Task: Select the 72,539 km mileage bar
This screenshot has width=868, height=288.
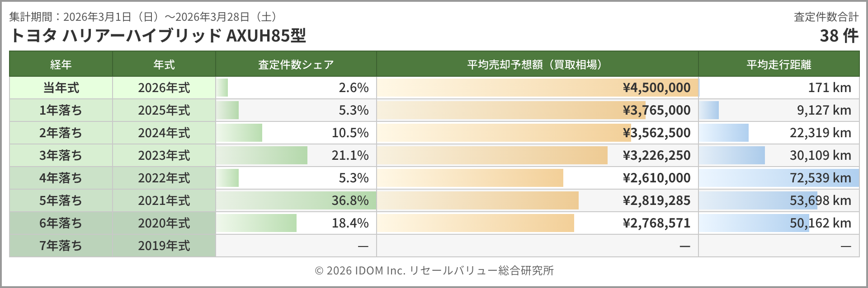Action: [x=778, y=178]
